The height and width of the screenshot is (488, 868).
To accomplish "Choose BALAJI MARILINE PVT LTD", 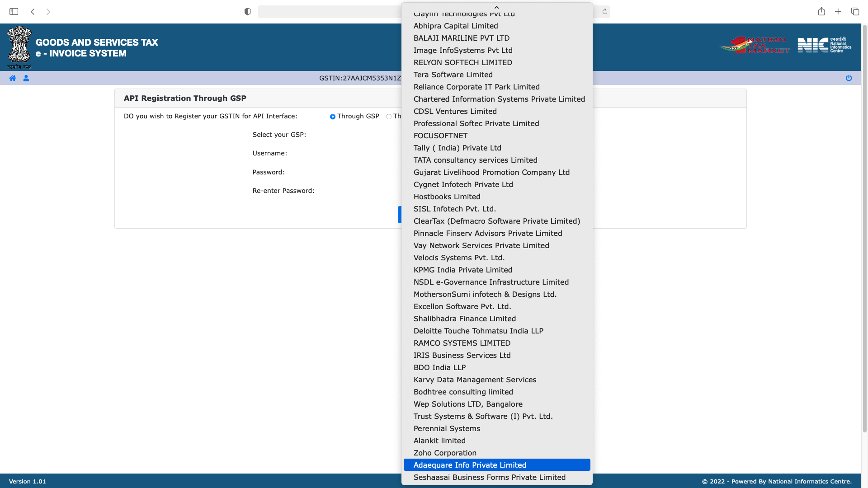I will tap(497, 38).
